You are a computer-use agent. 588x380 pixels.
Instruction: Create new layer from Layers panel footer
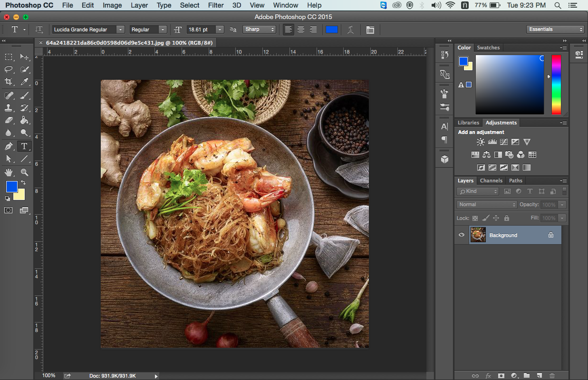[539, 375]
